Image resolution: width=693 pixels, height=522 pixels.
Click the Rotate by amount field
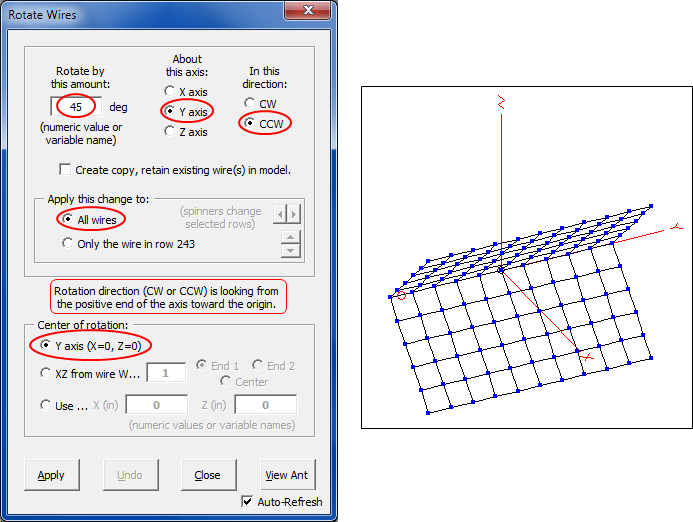[x=76, y=107]
